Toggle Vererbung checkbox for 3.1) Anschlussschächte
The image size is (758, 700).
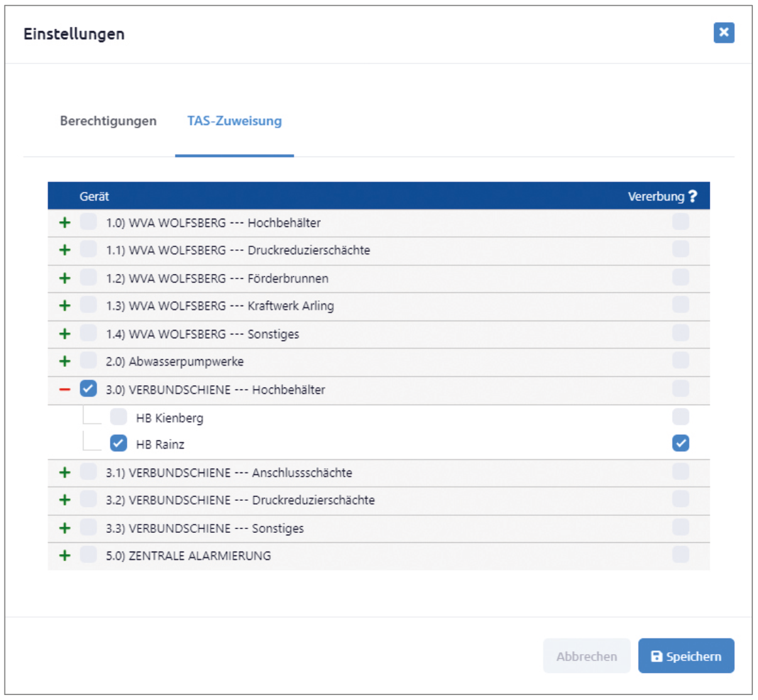click(680, 471)
